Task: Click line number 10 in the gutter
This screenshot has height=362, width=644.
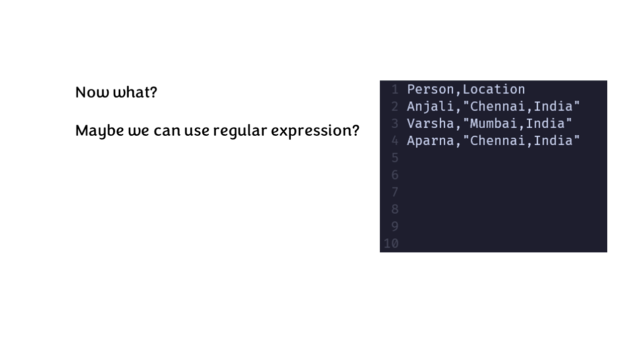Action: tap(391, 243)
